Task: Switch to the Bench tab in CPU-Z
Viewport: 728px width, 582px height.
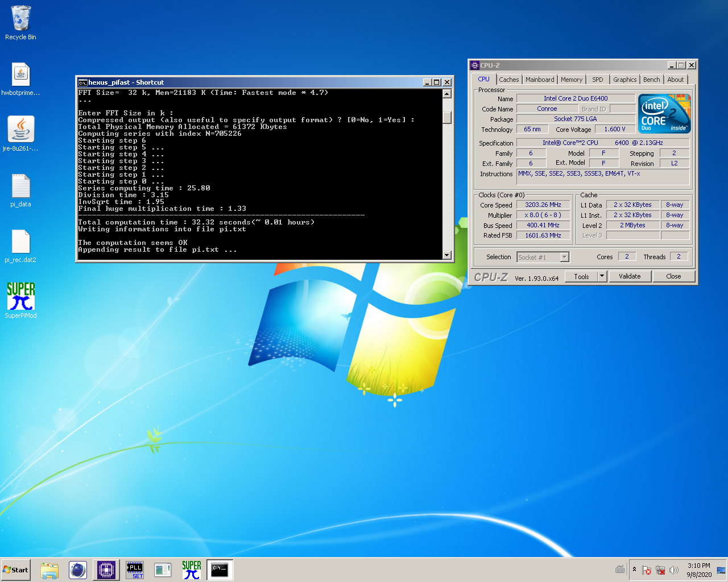Action: (x=652, y=80)
